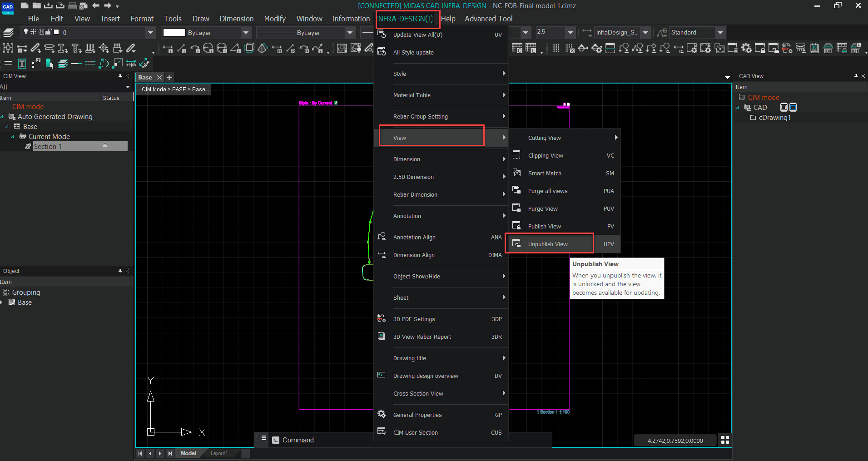Click the Redo arrow icon

point(108,5)
